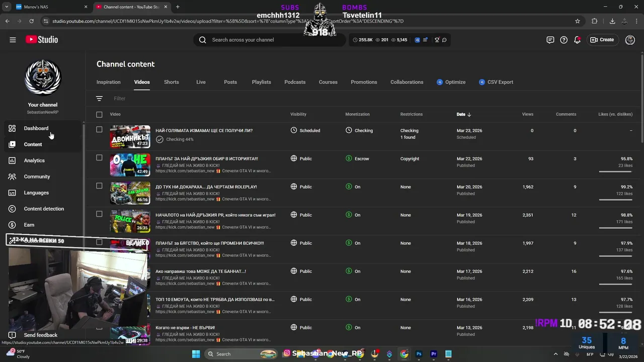Click the Chrome address bar URL
The width and height of the screenshot is (644, 362).
[x=228, y=21]
